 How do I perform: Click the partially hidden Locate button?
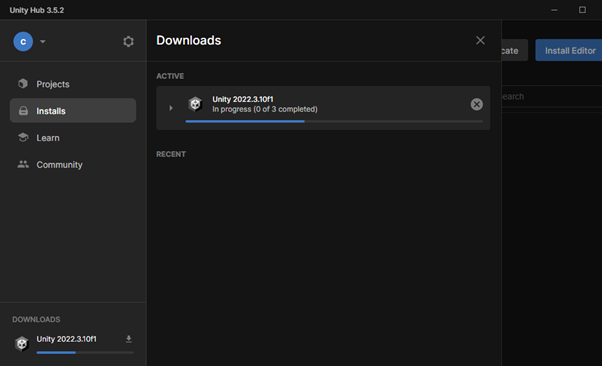point(514,50)
